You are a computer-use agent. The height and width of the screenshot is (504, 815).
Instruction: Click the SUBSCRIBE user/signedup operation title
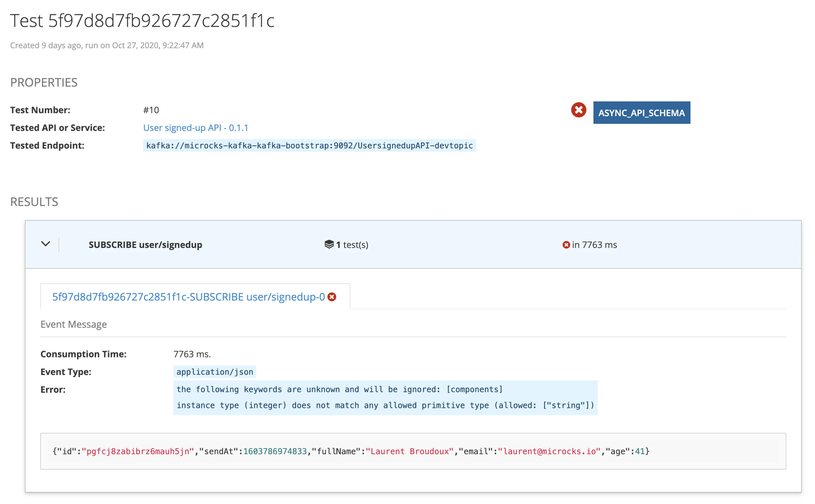tap(145, 245)
